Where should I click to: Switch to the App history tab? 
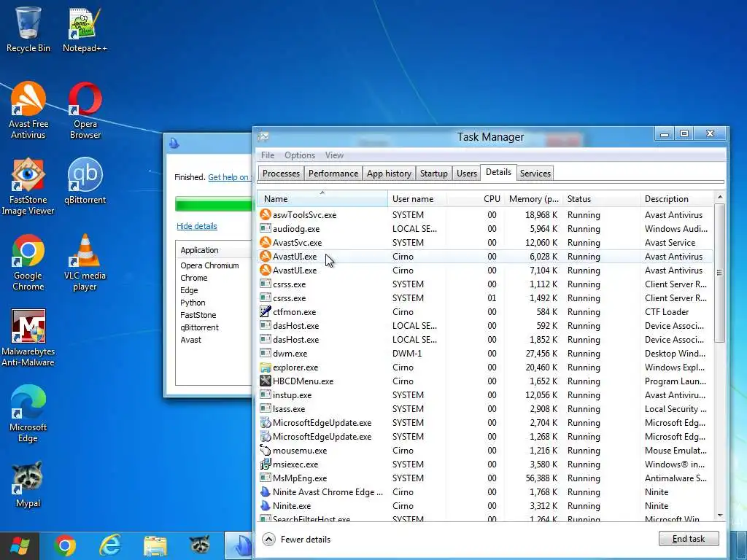coord(389,174)
